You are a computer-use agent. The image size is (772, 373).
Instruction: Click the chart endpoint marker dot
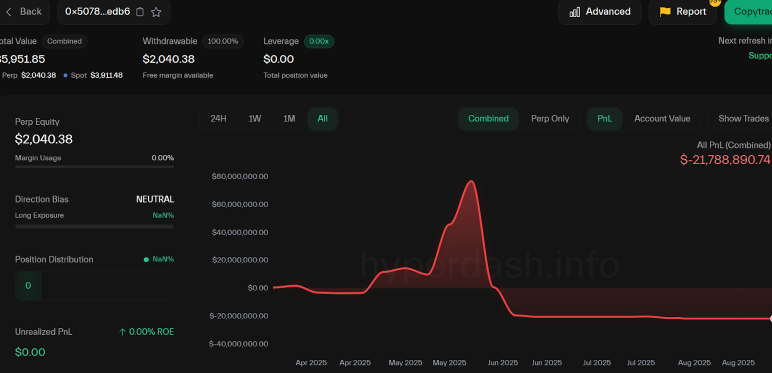click(770, 319)
